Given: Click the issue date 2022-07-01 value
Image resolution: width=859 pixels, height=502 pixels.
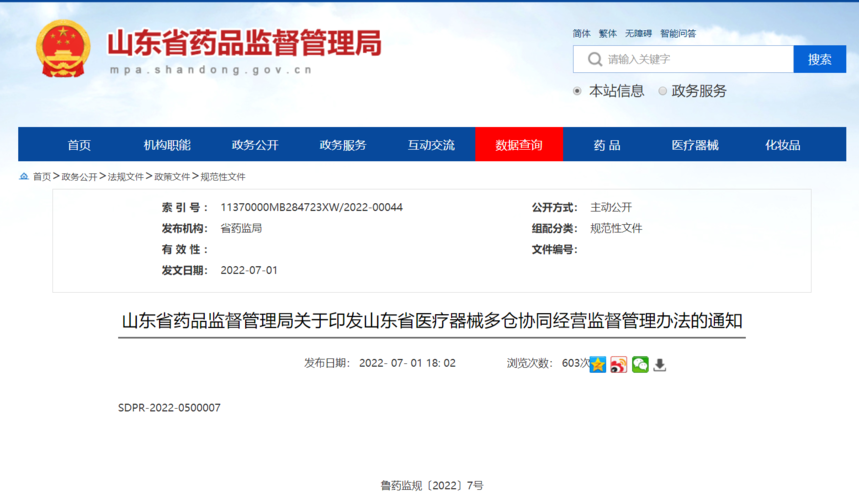Looking at the screenshot, I should [249, 270].
